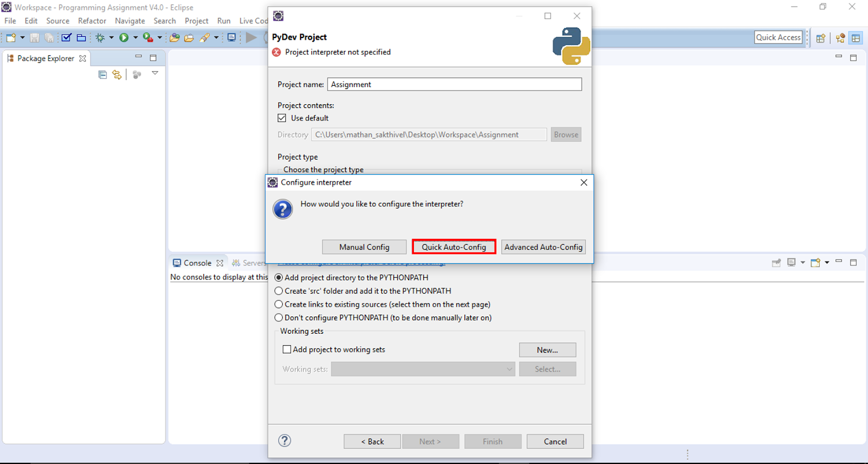Click the Search flashlight icon
This screenshot has width=868, height=464.
tap(205, 37)
